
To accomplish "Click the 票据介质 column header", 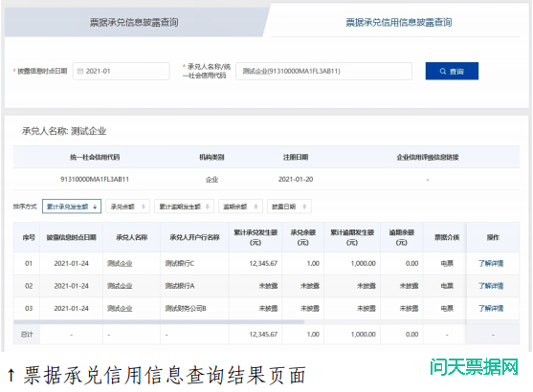I will coord(447,237).
